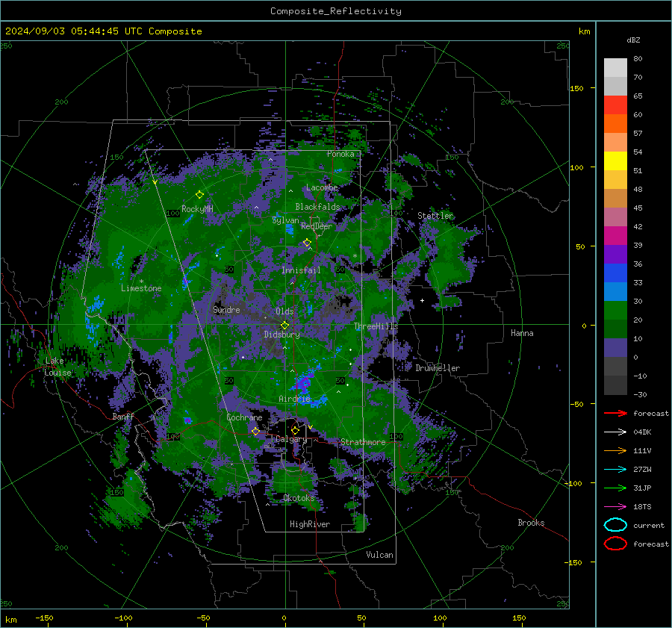Click the Sundre town label

coord(226,309)
